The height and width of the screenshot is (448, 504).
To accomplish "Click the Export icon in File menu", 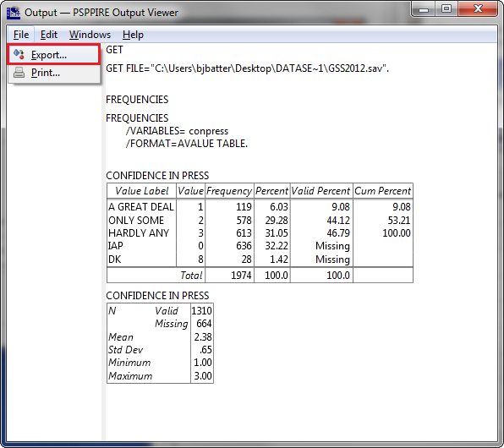I will pos(19,54).
